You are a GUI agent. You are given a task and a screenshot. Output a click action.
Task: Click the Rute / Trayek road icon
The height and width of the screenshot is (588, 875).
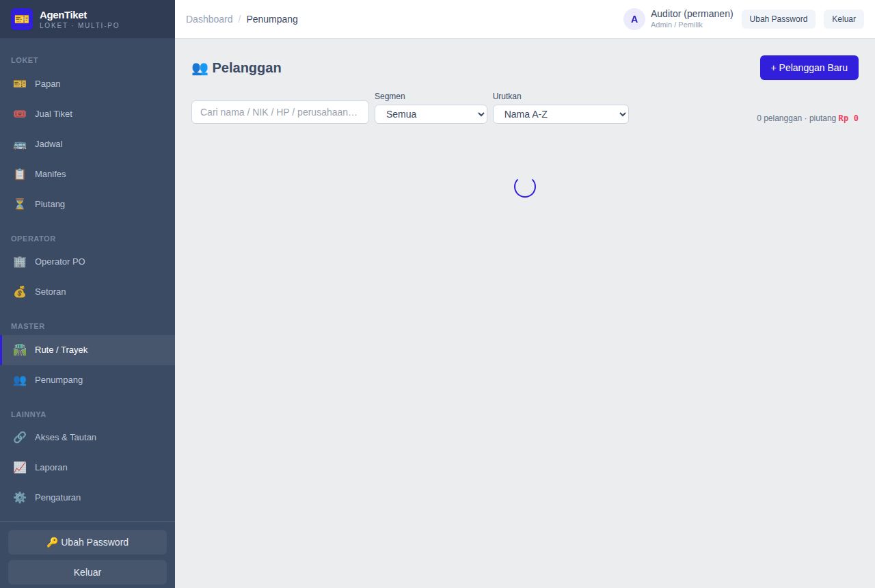pos(20,349)
